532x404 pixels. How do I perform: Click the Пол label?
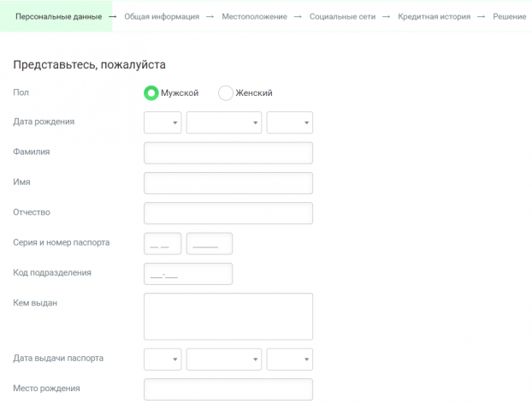point(21,92)
